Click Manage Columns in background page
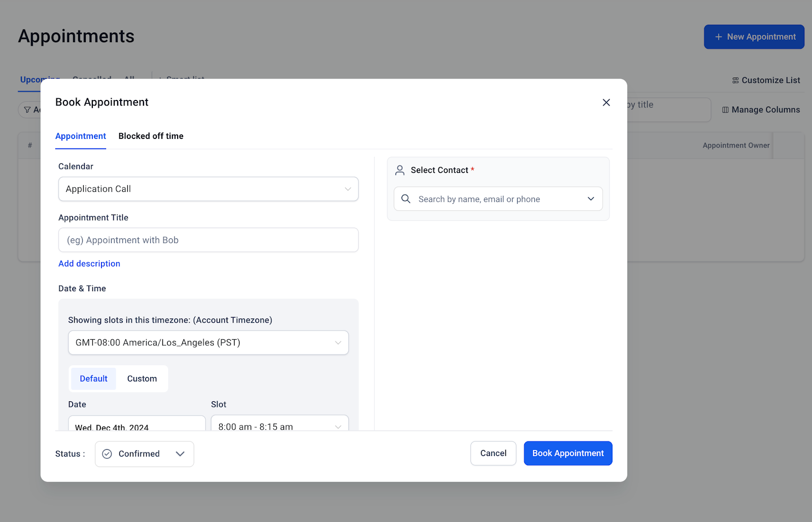Screen dimensions: 812x522 [x=761, y=110]
